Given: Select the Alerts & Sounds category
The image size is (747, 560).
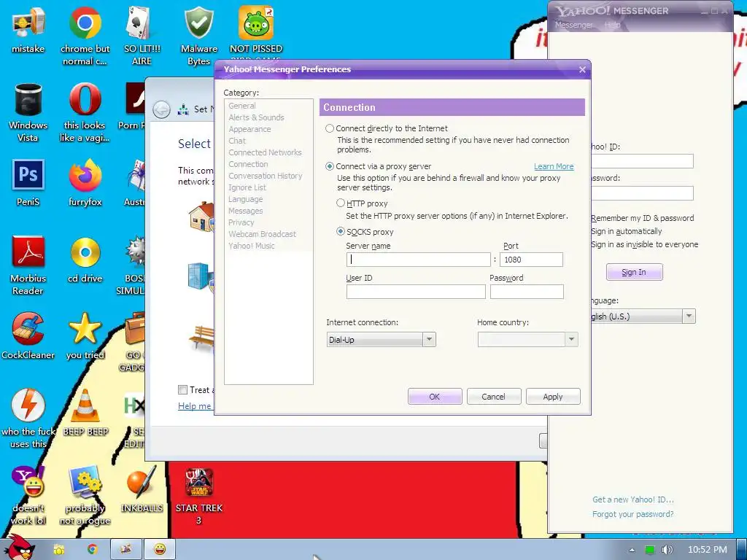Looking at the screenshot, I should pyautogui.click(x=256, y=117).
